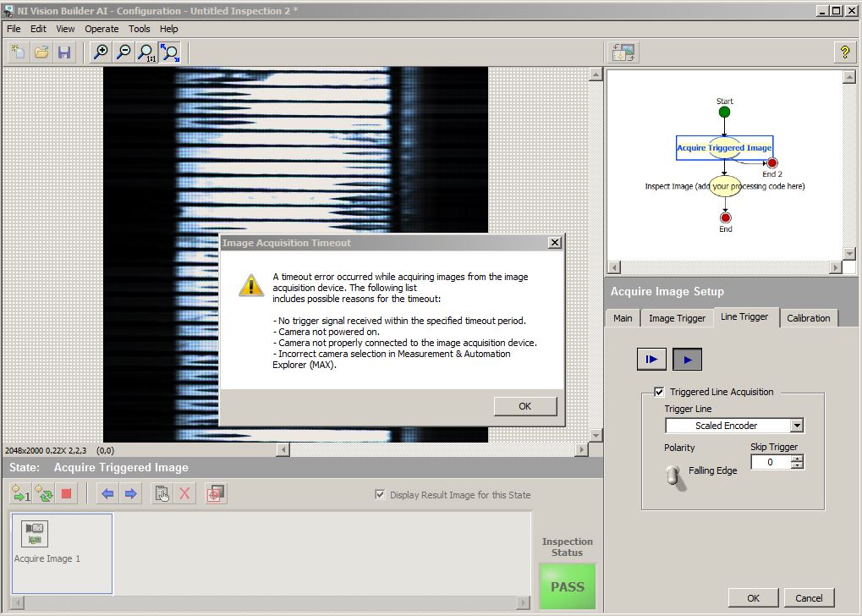Click Cancel in Acquire Image Setup panel
Screen dimensions: 862x616
[809, 598]
